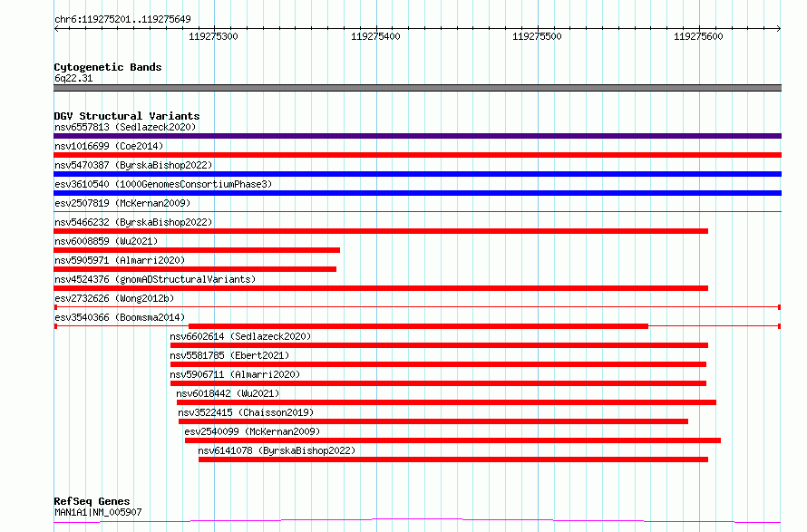This screenshot has height=532, width=807.
Task: Select the DGV Structural Variants track title
Action: (127, 116)
